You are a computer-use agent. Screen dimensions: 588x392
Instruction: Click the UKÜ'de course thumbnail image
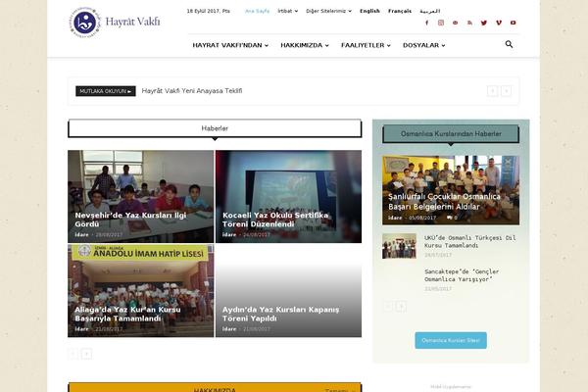pos(399,246)
